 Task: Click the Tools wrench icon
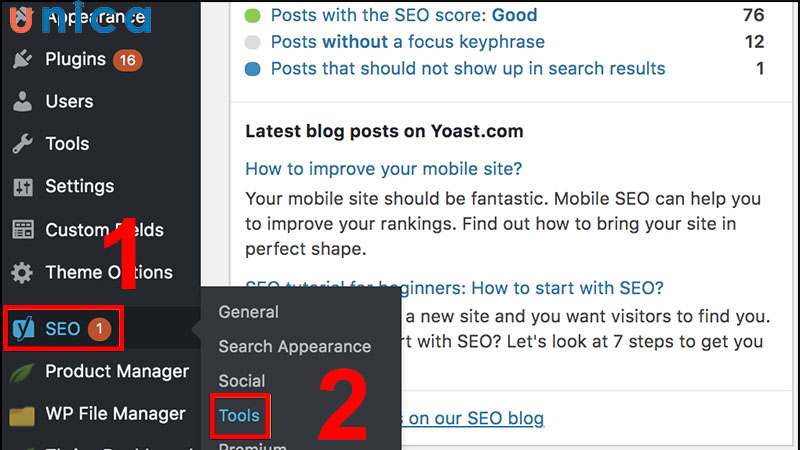pyautogui.click(x=22, y=144)
